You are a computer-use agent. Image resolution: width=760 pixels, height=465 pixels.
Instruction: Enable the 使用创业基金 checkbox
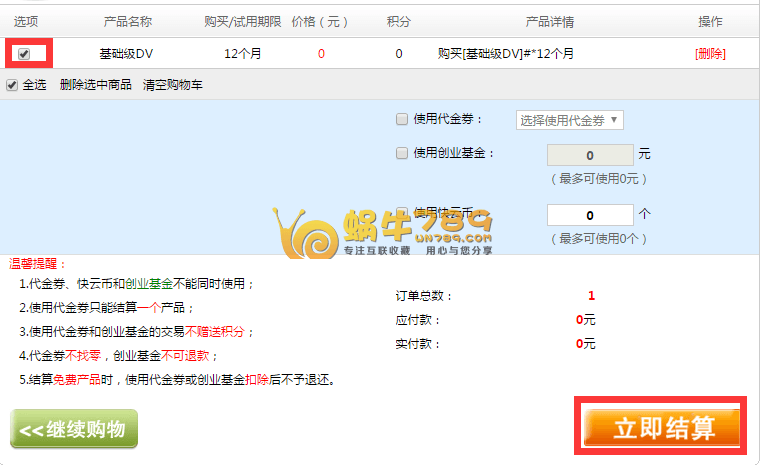pos(402,153)
